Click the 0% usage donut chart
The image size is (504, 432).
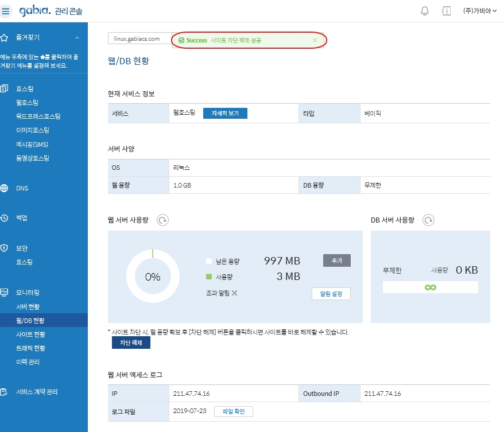[x=152, y=277]
